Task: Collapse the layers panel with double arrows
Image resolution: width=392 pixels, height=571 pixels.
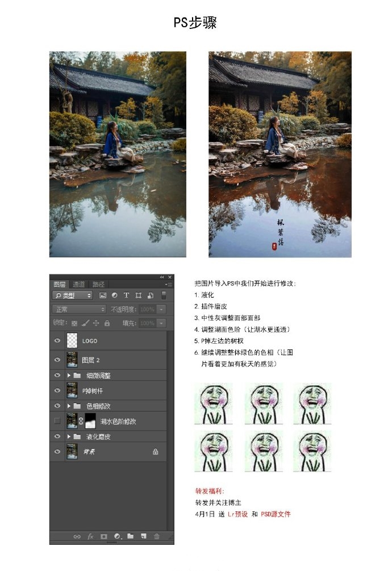Action: click(162, 277)
